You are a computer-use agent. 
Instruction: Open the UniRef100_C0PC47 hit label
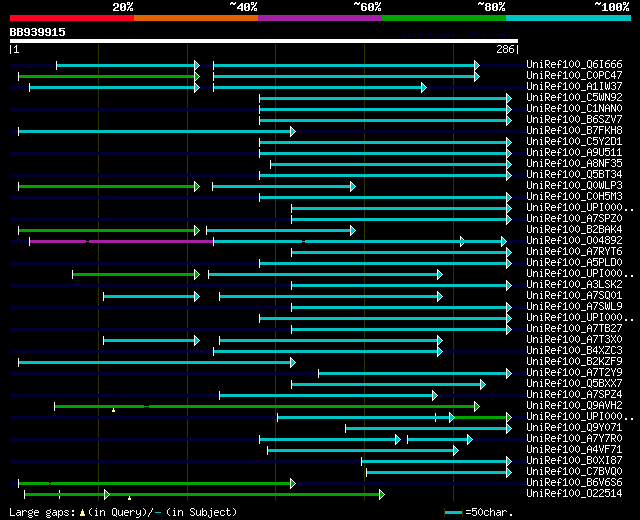[x=574, y=75]
